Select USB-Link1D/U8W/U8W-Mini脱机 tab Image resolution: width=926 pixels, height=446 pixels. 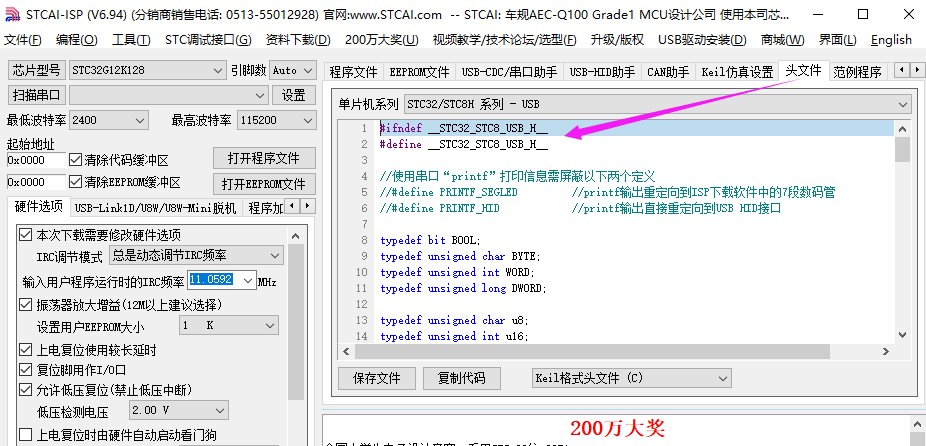155,208
